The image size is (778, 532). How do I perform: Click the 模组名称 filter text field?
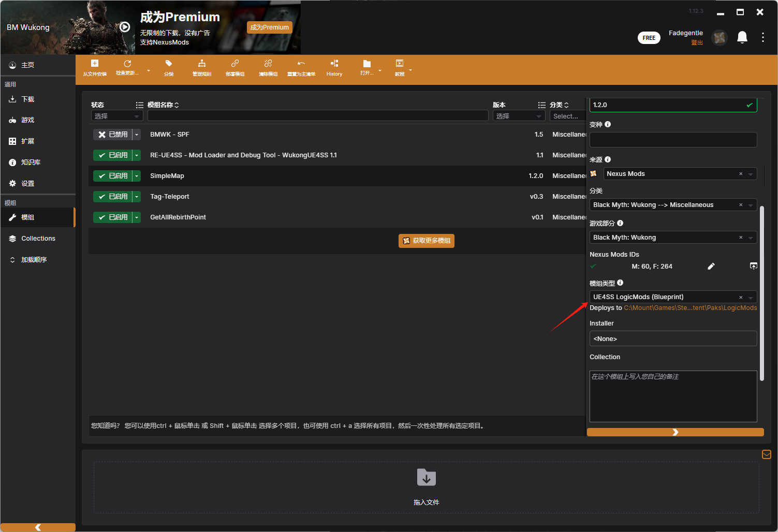[318, 116]
